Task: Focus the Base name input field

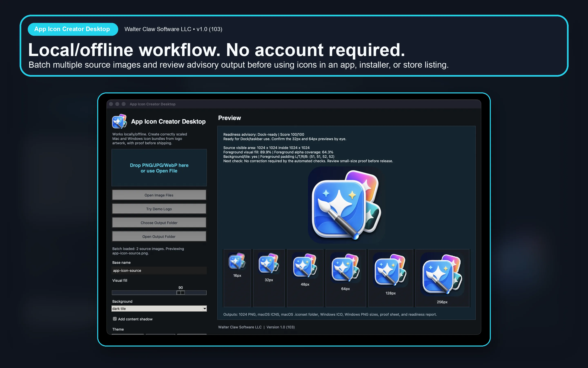Action: (159, 270)
